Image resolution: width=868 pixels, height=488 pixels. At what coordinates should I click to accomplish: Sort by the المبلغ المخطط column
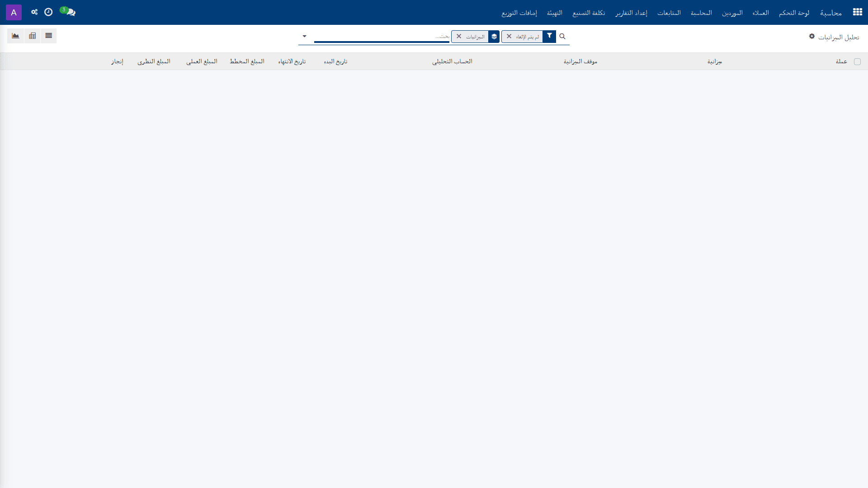point(247,61)
